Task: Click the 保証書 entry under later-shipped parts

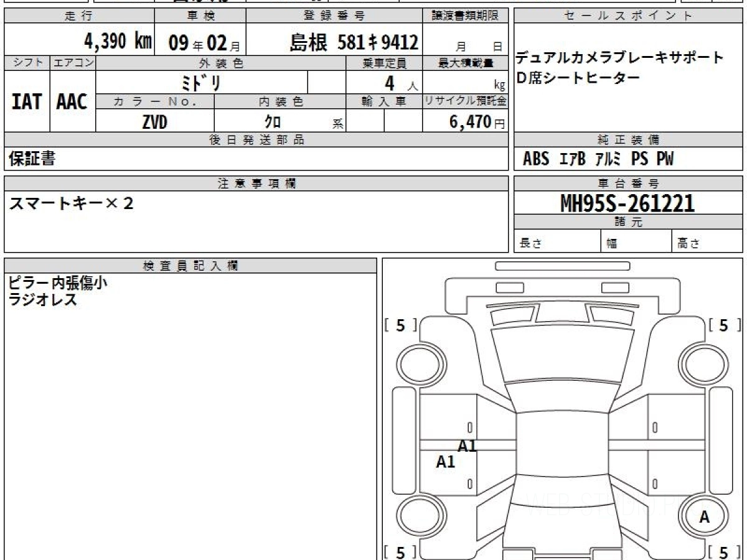Action: [32, 159]
